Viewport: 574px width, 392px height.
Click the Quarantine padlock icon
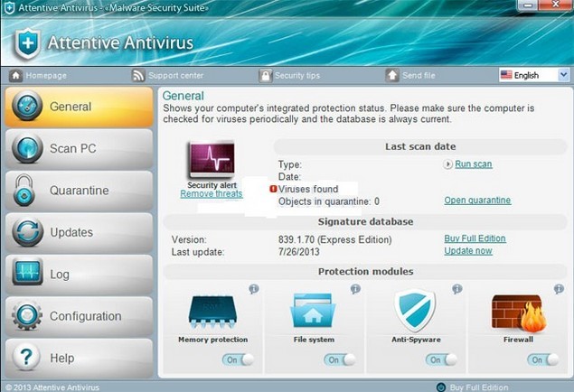pos(24,191)
